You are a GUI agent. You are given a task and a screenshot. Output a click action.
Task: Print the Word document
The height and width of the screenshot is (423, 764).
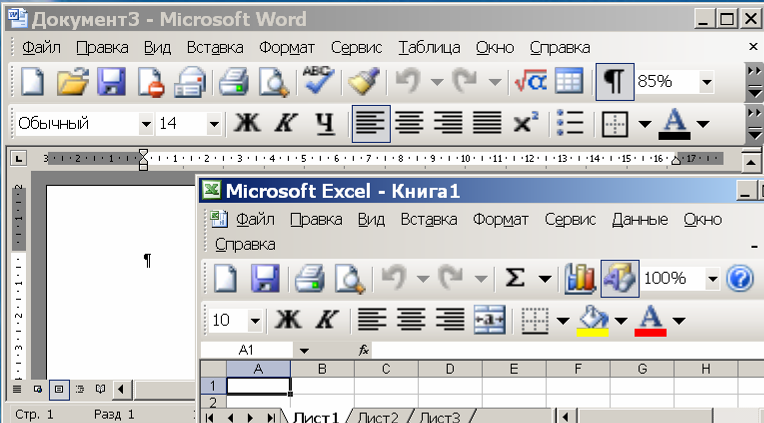coord(233,81)
